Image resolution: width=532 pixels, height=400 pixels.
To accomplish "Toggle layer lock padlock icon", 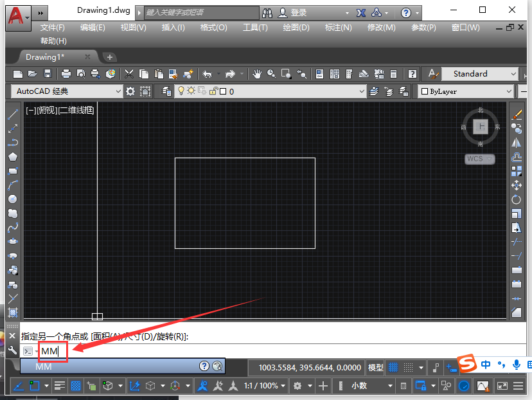I will pos(213,91).
